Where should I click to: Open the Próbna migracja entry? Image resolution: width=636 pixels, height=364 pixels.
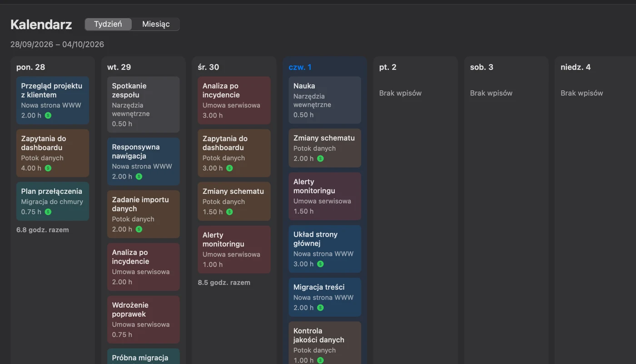point(144,356)
